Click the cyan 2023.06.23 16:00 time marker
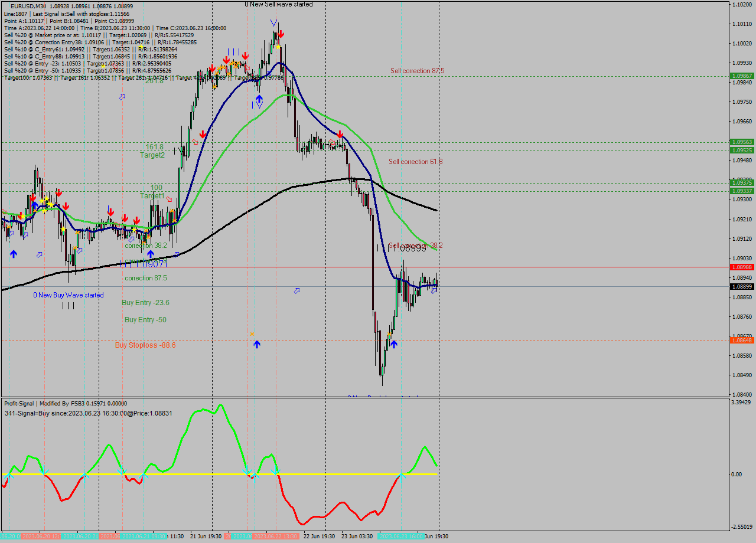The width and height of the screenshot is (756, 543). [401, 537]
